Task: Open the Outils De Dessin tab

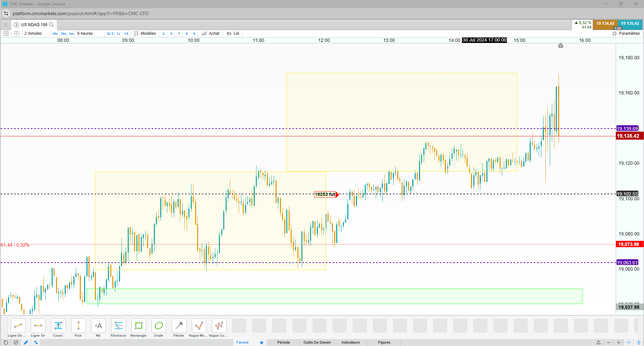Action: coord(317,342)
